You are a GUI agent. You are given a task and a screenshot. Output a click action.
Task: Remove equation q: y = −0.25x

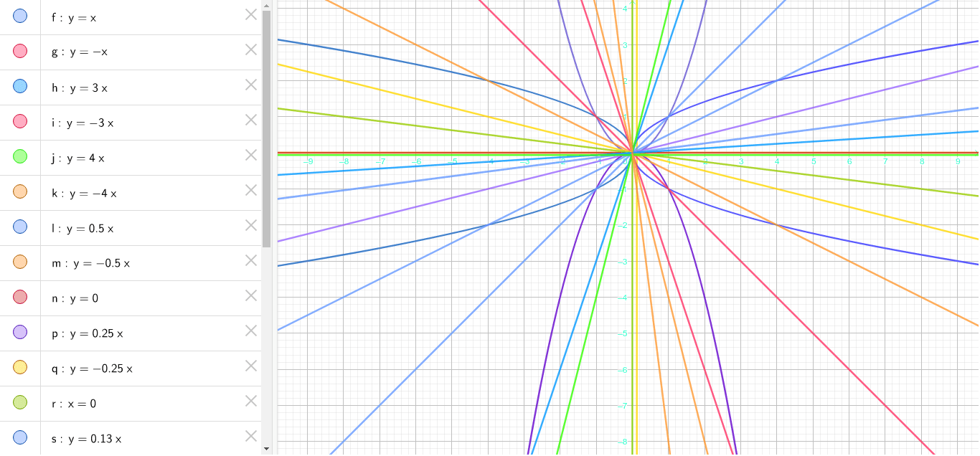click(x=251, y=366)
